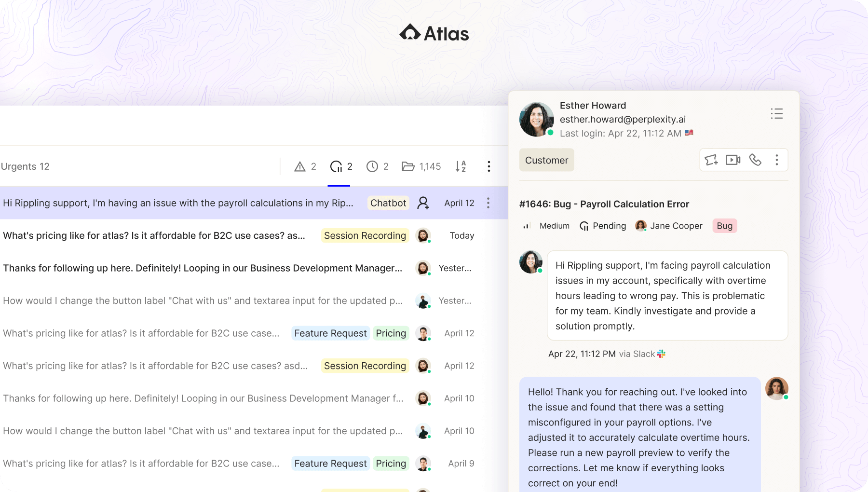This screenshot has height=492, width=868.
Task: Click the customer avatar beside the first message
Action: click(531, 262)
